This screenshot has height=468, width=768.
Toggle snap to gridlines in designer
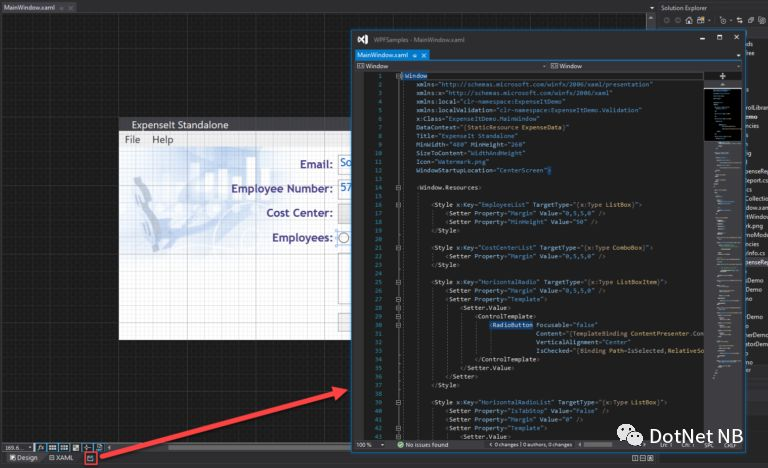coord(64,447)
